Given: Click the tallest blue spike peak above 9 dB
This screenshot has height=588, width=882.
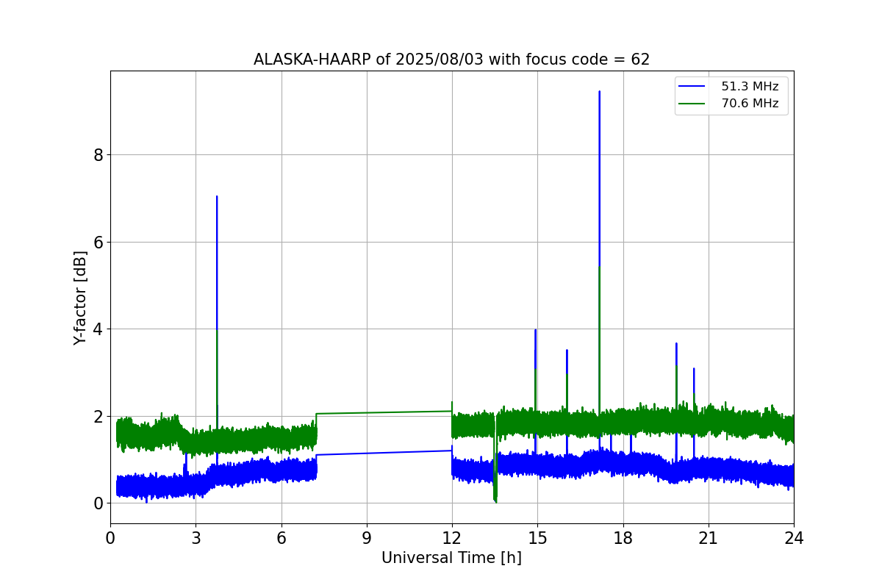Looking at the screenshot, I should click(x=599, y=92).
